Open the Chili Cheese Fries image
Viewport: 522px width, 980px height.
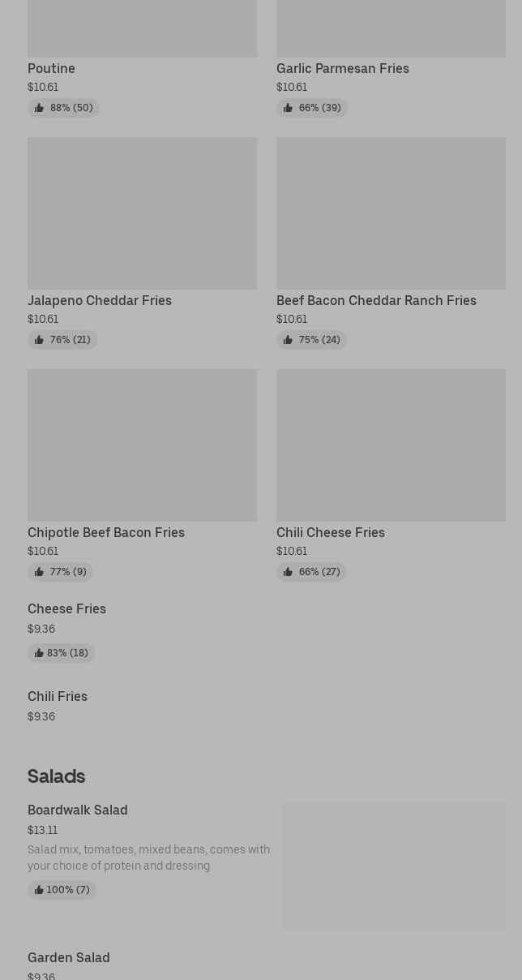[391, 445]
